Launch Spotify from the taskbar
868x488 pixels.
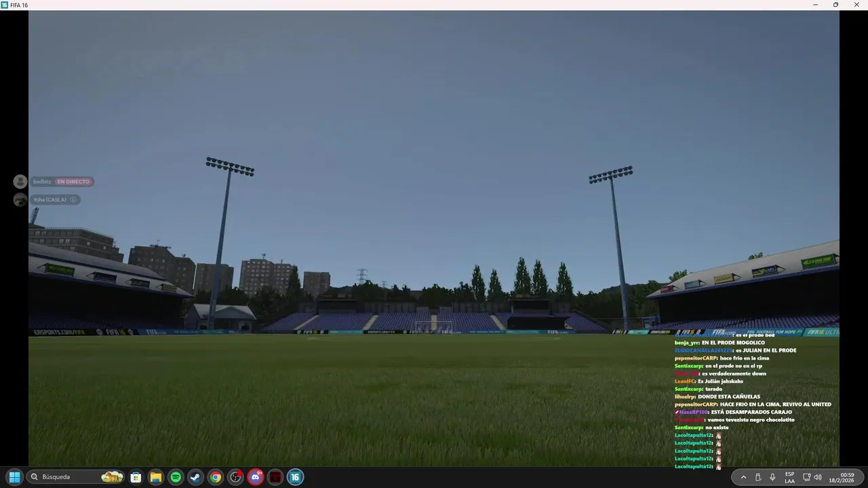(176, 477)
